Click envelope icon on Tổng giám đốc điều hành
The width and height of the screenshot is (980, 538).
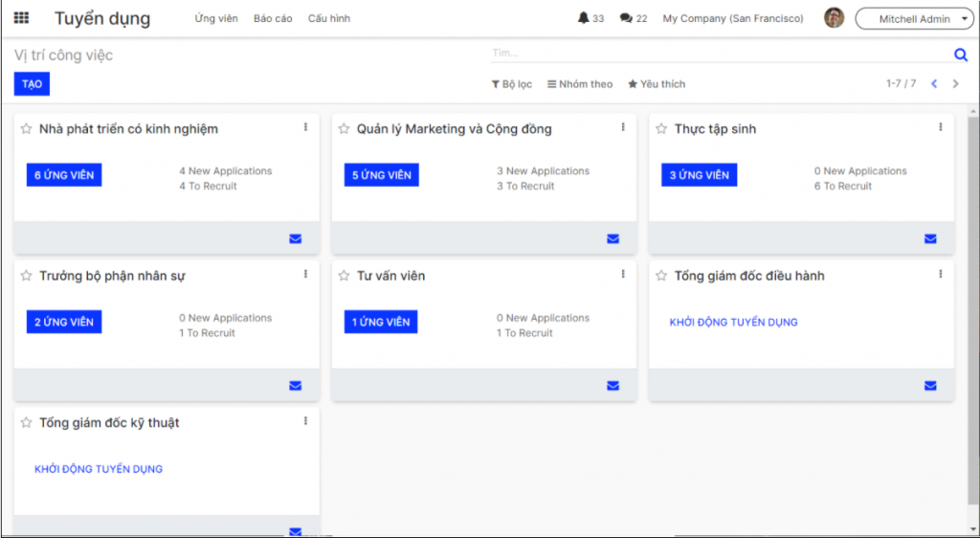tap(930, 386)
